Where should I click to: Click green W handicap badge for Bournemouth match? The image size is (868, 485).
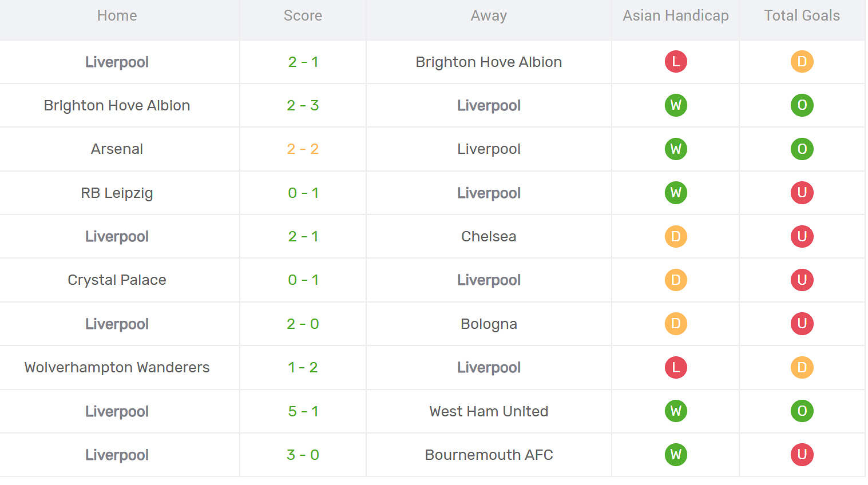point(675,455)
